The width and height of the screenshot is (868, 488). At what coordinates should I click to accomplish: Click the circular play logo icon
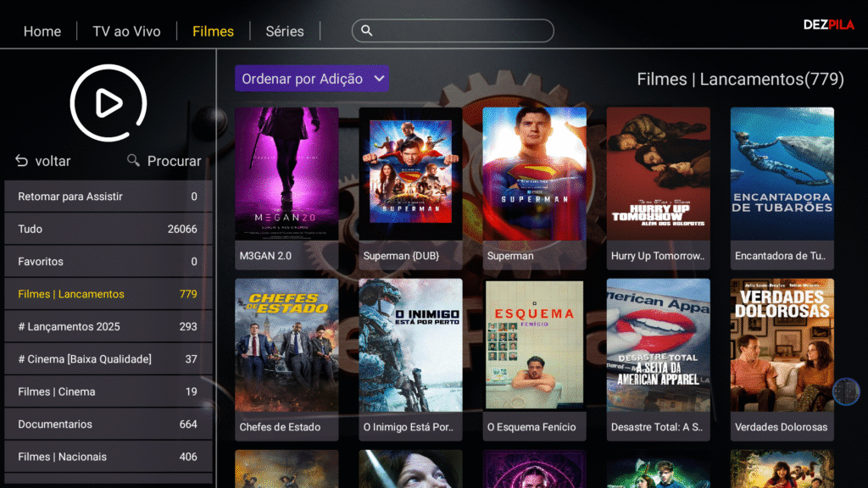pos(108,103)
